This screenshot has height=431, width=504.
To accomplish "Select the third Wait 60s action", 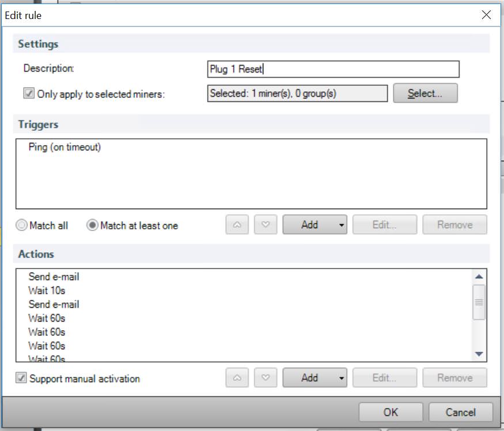I will 47,346.
